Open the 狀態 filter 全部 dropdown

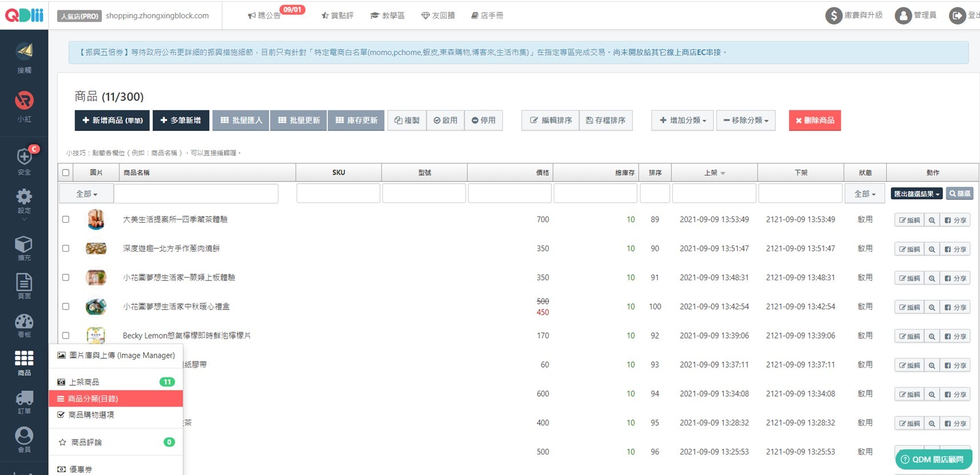point(865,194)
